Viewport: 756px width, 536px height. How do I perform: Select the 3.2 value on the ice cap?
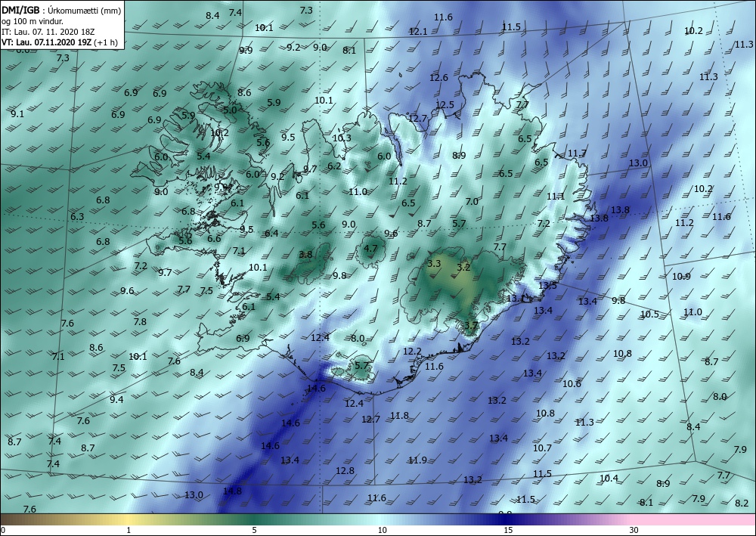pyautogui.click(x=463, y=267)
